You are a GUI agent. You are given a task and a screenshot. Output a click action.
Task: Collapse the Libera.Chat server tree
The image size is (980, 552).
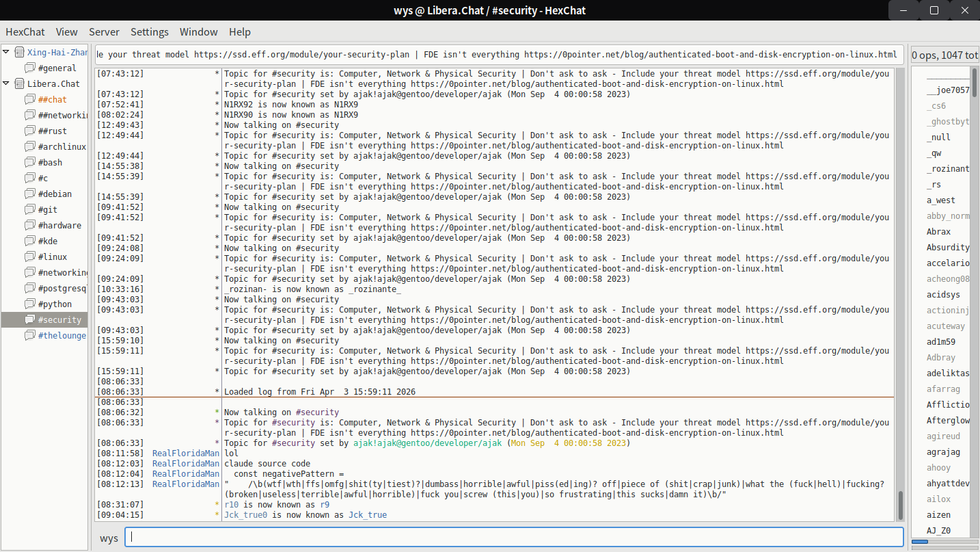pyautogui.click(x=7, y=83)
